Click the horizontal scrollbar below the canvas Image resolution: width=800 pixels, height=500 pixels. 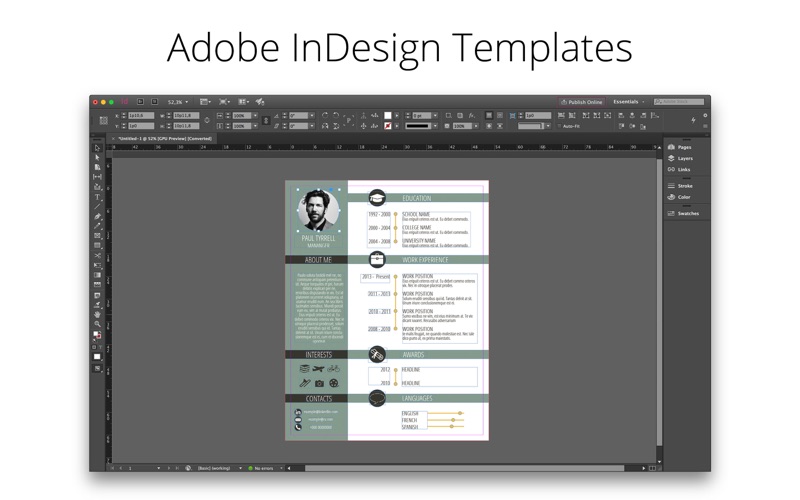[x=464, y=468]
